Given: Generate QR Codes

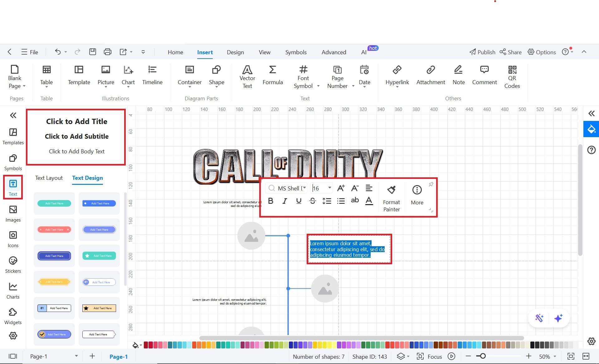Looking at the screenshot, I should pyautogui.click(x=512, y=77).
